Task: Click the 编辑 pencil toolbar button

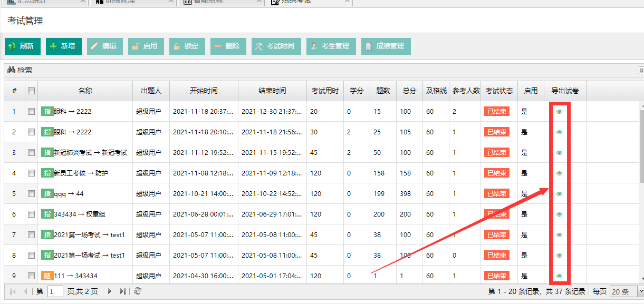Action: (x=104, y=46)
